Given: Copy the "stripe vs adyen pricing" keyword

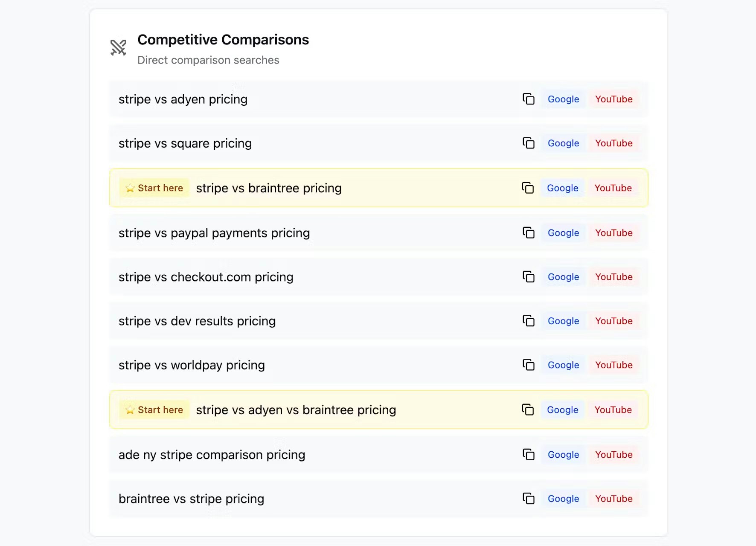Looking at the screenshot, I should [529, 99].
